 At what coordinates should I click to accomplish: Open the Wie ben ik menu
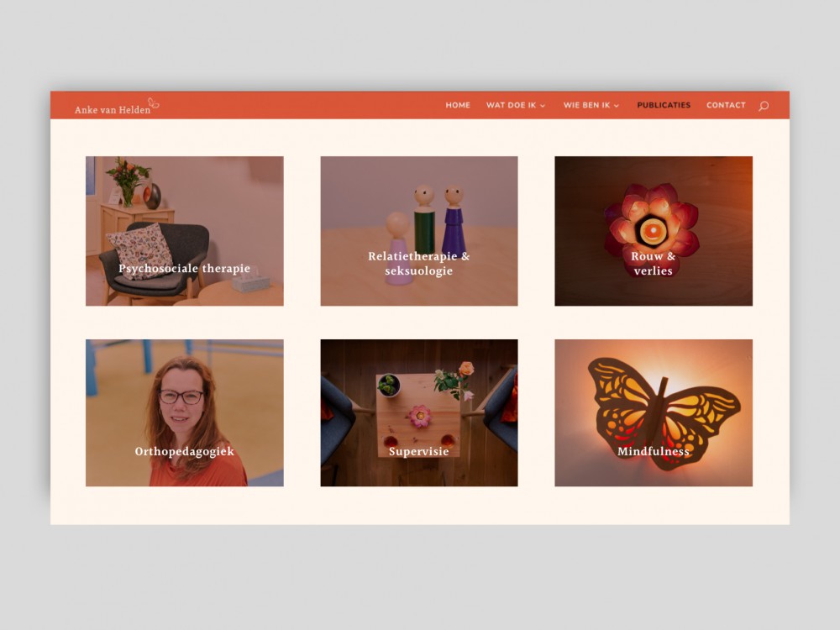[x=586, y=105]
